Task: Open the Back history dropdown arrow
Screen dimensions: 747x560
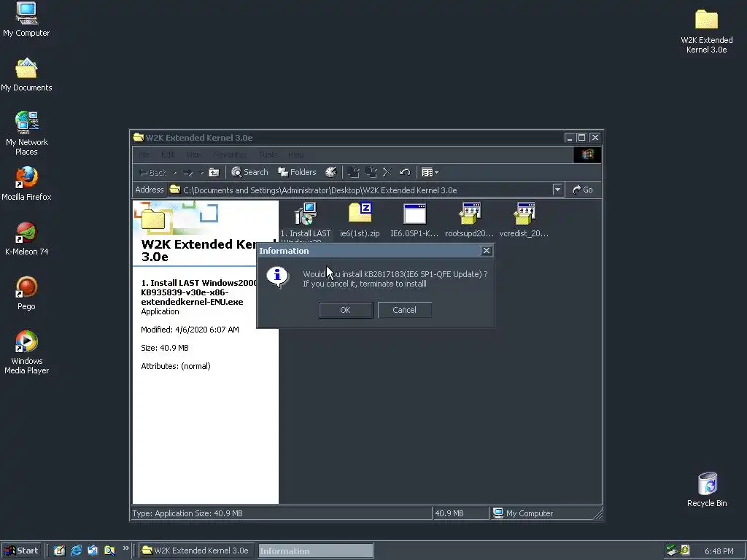Action: pyautogui.click(x=175, y=172)
